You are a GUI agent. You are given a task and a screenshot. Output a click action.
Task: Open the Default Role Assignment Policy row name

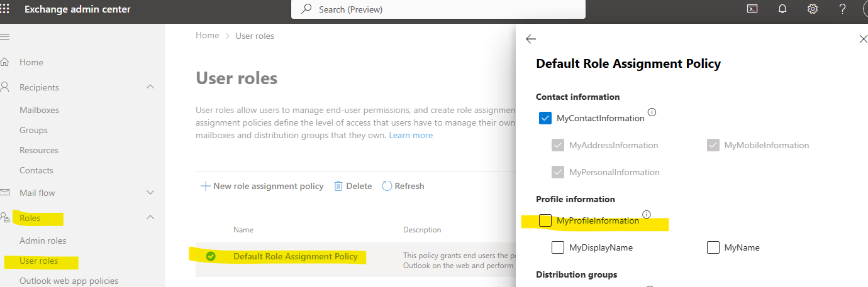point(296,256)
